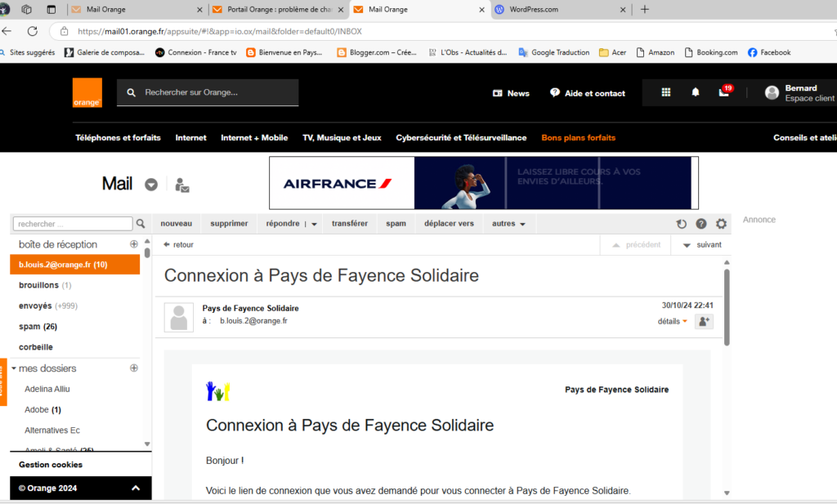Image resolution: width=837 pixels, height=504 pixels.
Task: Open the notifications bell
Action: [x=696, y=93]
